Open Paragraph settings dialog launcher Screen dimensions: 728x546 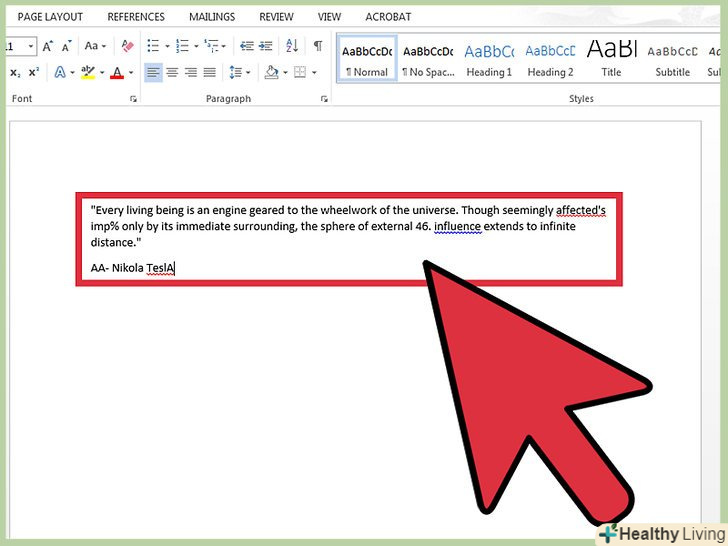pos(324,100)
